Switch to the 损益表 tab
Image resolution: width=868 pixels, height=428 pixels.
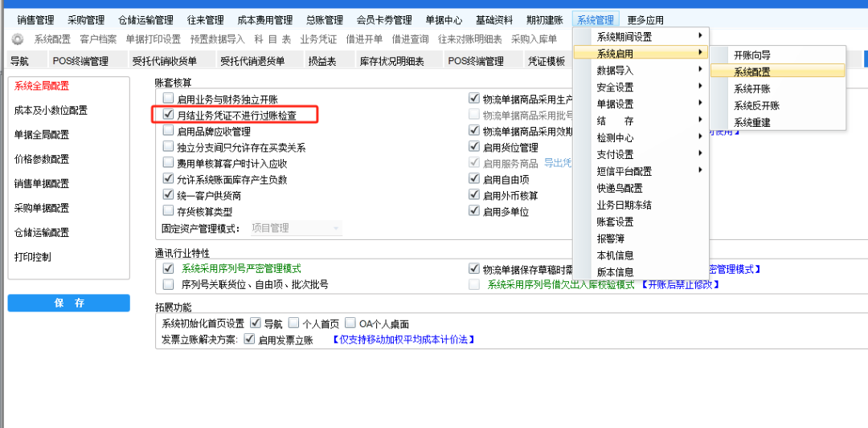pos(321,61)
